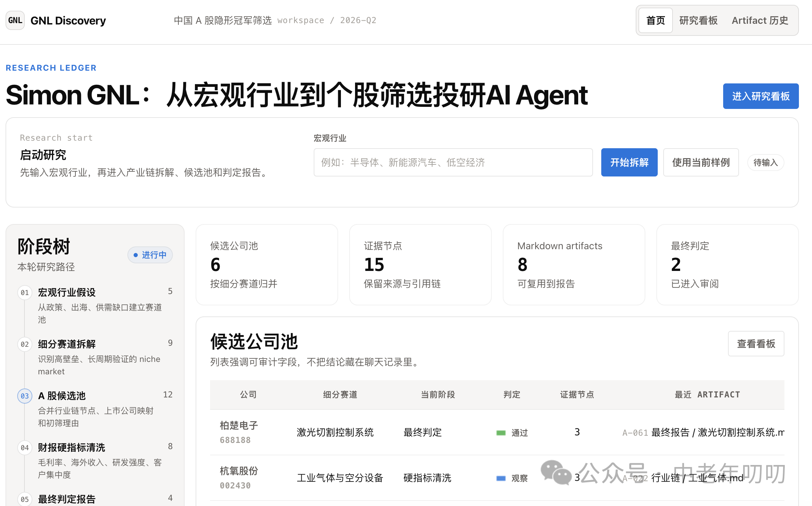Click blue 观察 status marker for 杭氧股份
Image resolution: width=812 pixels, height=506 pixels.
pyautogui.click(x=501, y=478)
